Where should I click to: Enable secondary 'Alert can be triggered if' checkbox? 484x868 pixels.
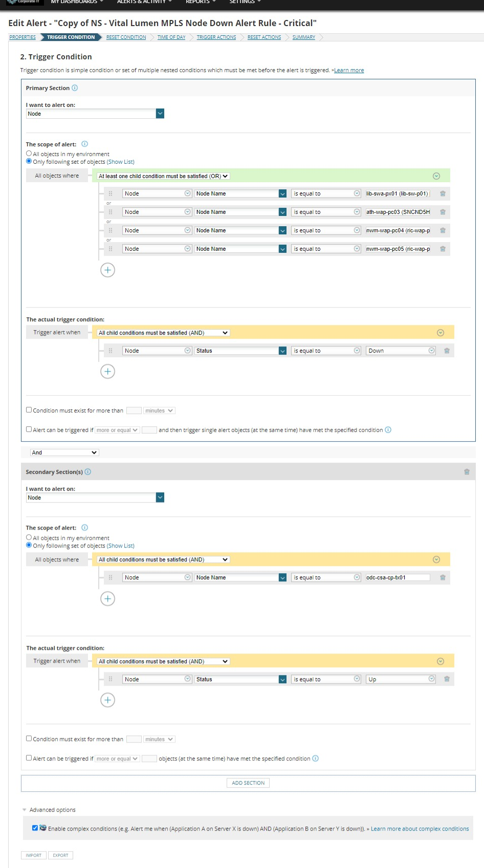click(x=29, y=758)
